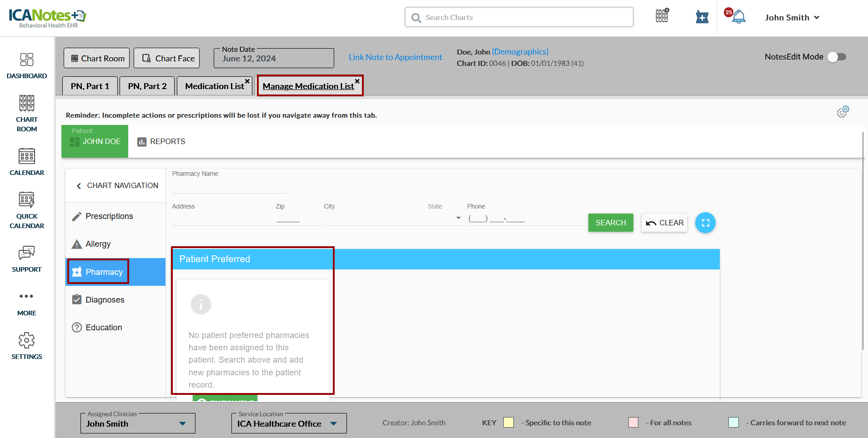Click the blue fullscreen expand icon
868x438 pixels.
[705, 223]
